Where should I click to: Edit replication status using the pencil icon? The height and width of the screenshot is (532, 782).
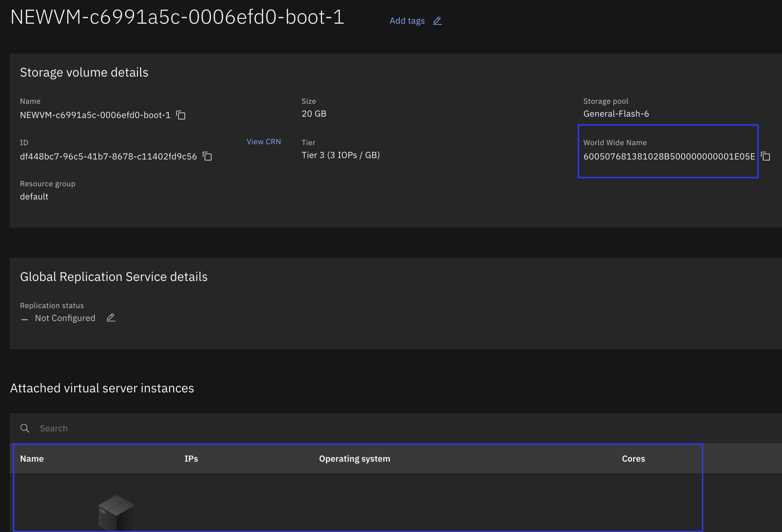(111, 318)
